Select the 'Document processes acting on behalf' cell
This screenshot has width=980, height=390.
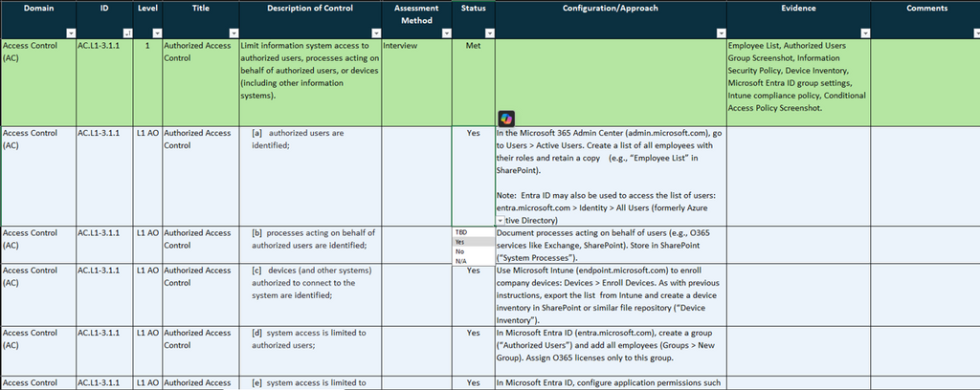tap(611, 245)
